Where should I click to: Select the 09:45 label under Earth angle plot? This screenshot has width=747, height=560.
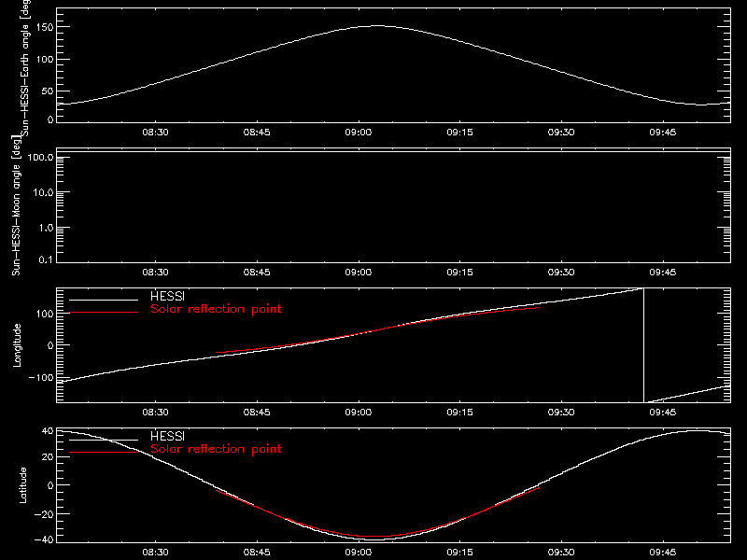coord(663,132)
